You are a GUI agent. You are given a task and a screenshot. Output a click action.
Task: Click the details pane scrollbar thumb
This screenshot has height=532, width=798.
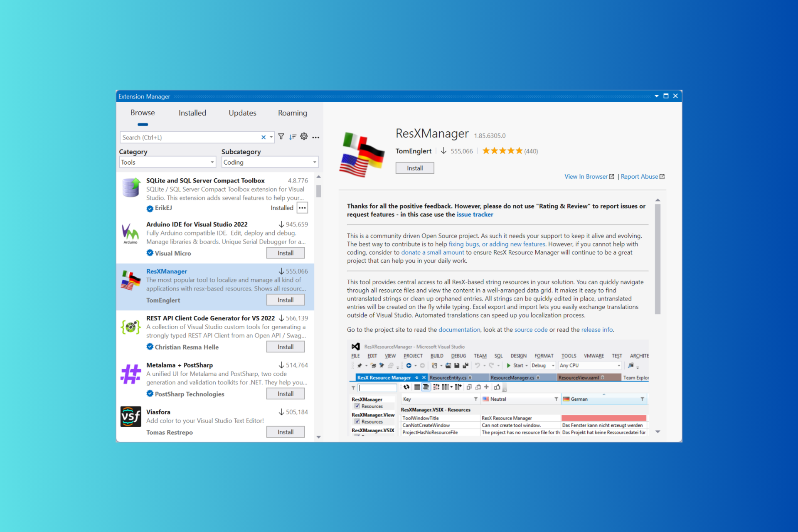click(658, 259)
